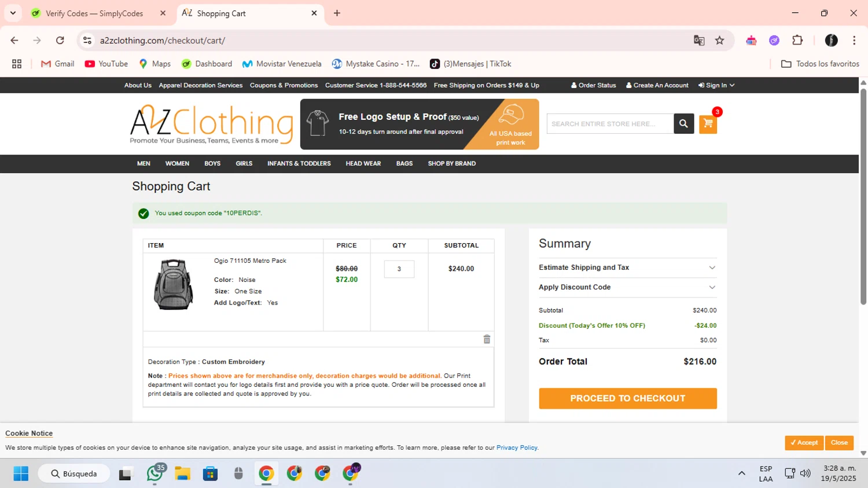
Task: Open the WOMEN menu
Action: tap(177, 164)
